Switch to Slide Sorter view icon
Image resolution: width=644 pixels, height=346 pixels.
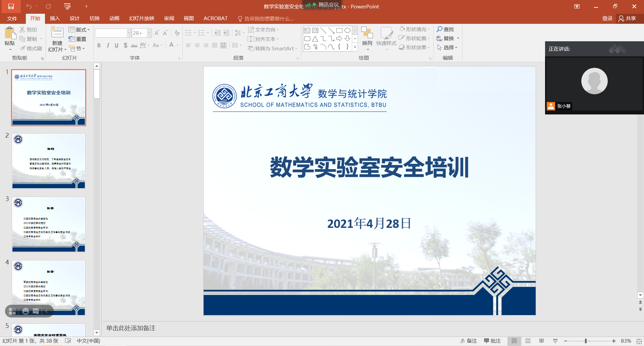(x=528, y=341)
